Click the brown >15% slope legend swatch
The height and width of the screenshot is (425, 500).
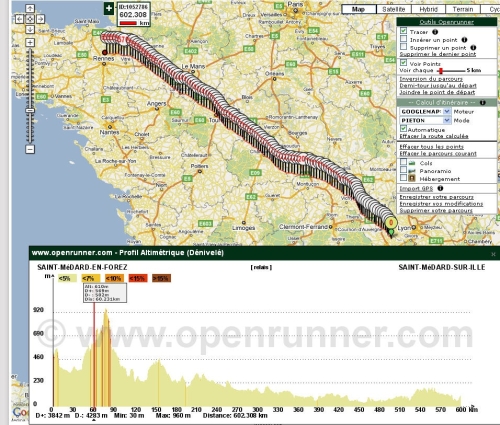[x=161, y=278]
